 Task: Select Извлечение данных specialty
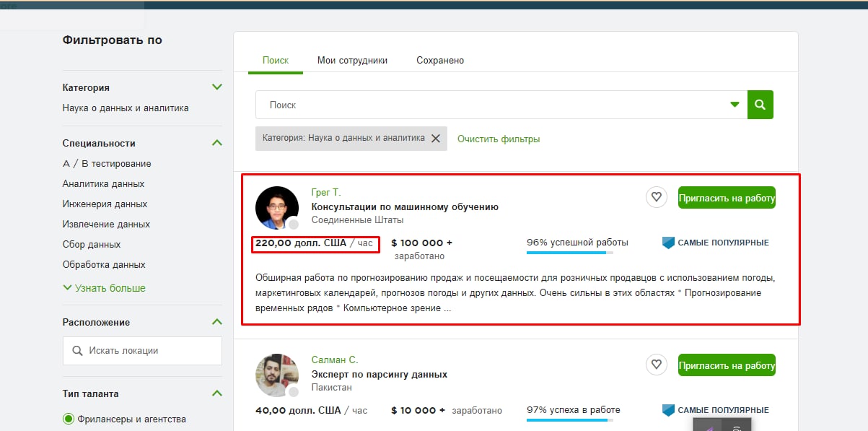click(x=106, y=225)
